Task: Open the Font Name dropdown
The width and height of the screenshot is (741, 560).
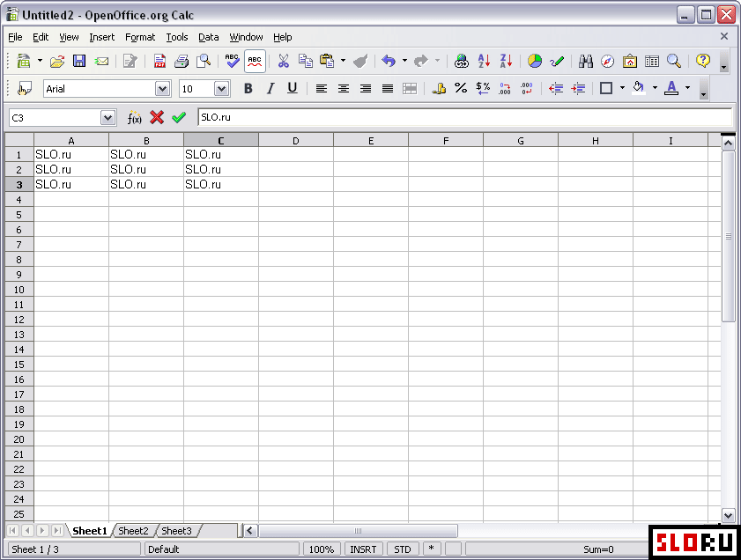Action: pos(162,89)
